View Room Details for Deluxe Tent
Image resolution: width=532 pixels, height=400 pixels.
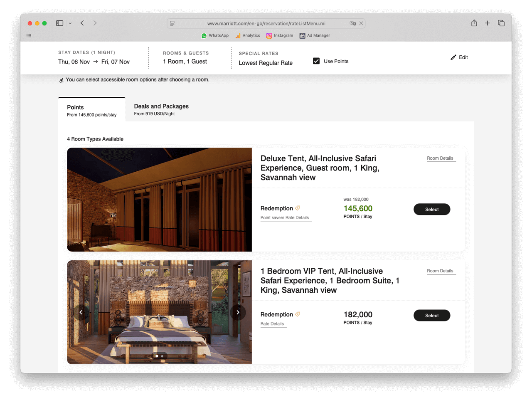tap(440, 158)
